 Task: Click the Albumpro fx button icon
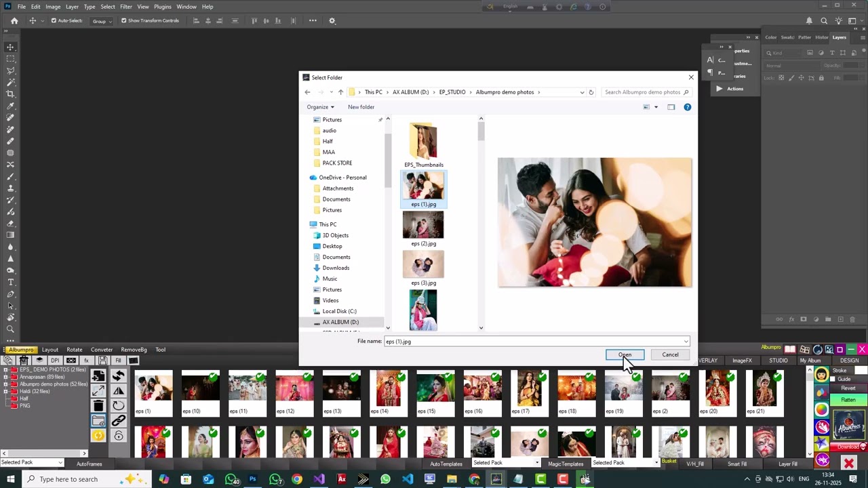click(87, 361)
